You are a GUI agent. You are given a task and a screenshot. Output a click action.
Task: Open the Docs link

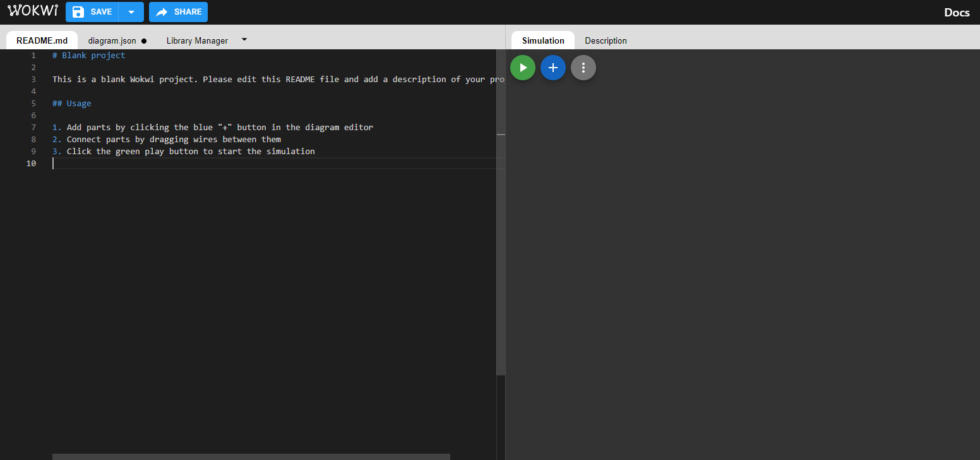pyautogui.click(x=957, y=13)
